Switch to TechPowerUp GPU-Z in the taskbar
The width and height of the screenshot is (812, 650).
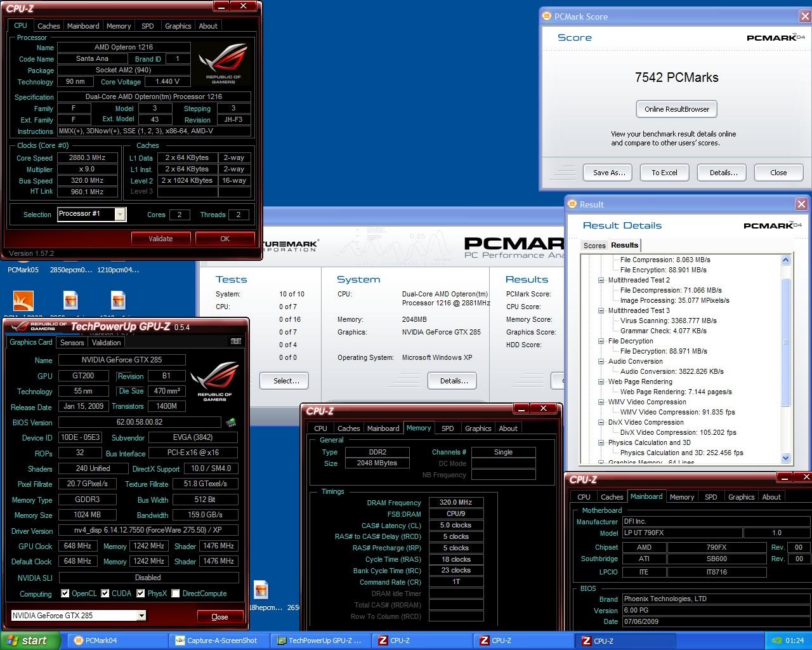322,640
